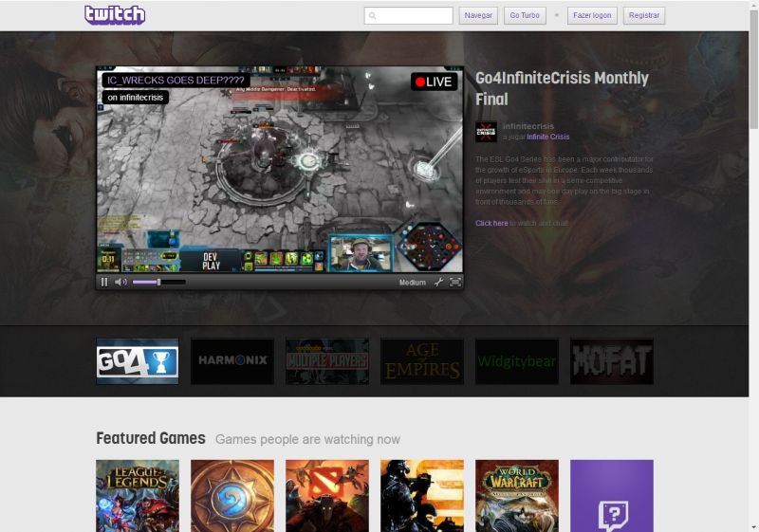
Task: Select the Harmonix featured stream thumbnail
Action: tap(232, 361)
